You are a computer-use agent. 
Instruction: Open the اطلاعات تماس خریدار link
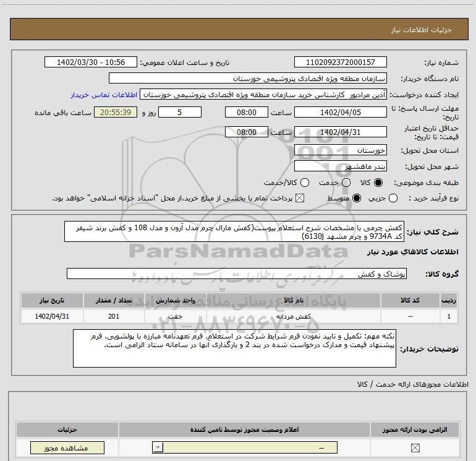tap(104, 95)
